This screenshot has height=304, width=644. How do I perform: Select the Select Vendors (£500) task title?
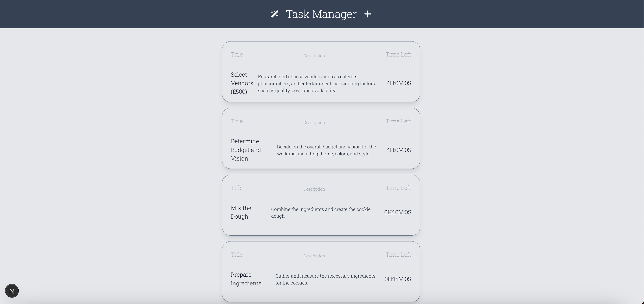[242, 83]
